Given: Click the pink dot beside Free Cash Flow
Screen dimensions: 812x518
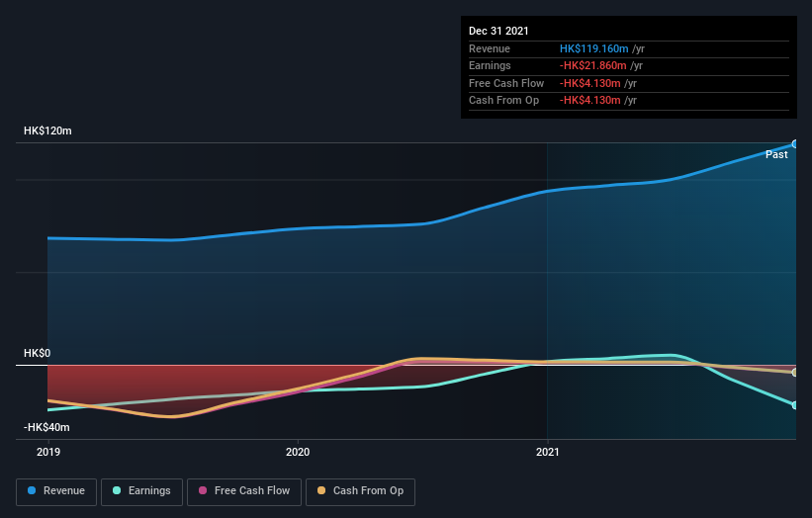Looking at the screenshot, I should click(204, 491).
